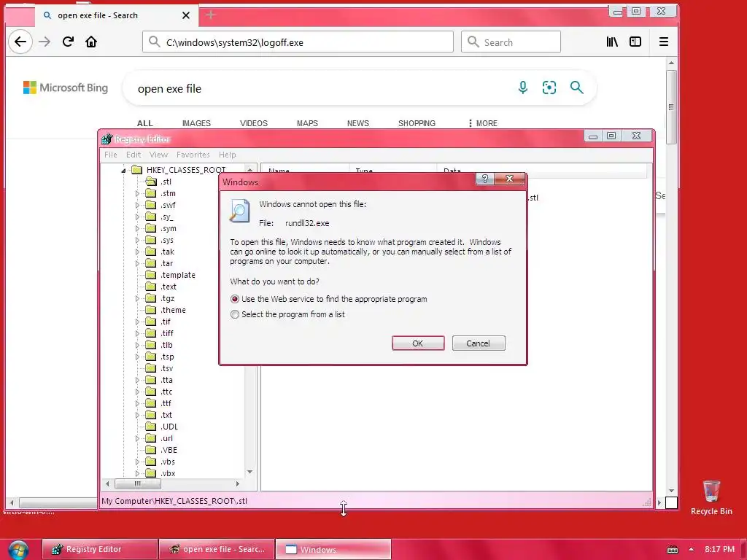Click the on-screen keyboard tray icon
The width and height of the screenshot is (747, 560).
[x=672, y=550]
